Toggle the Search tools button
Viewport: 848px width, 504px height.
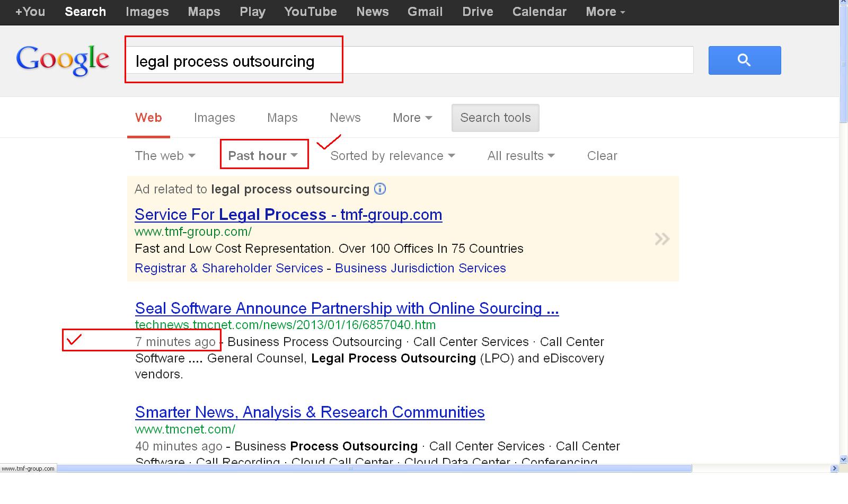click(496, 118)
